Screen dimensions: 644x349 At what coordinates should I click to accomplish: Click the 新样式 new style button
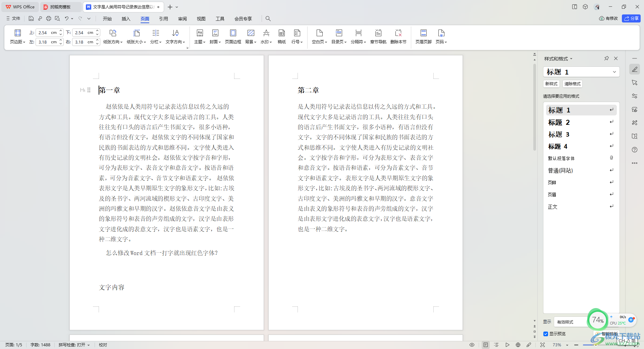551,84
